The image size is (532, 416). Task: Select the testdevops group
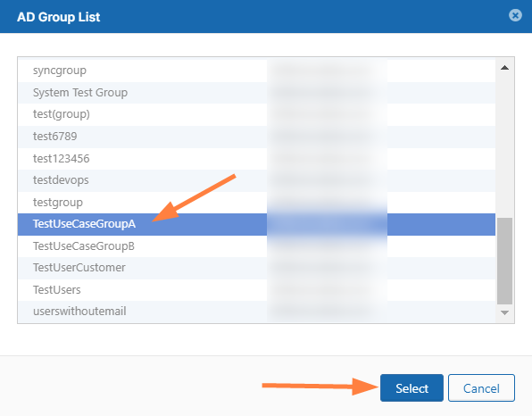[256, 180]
